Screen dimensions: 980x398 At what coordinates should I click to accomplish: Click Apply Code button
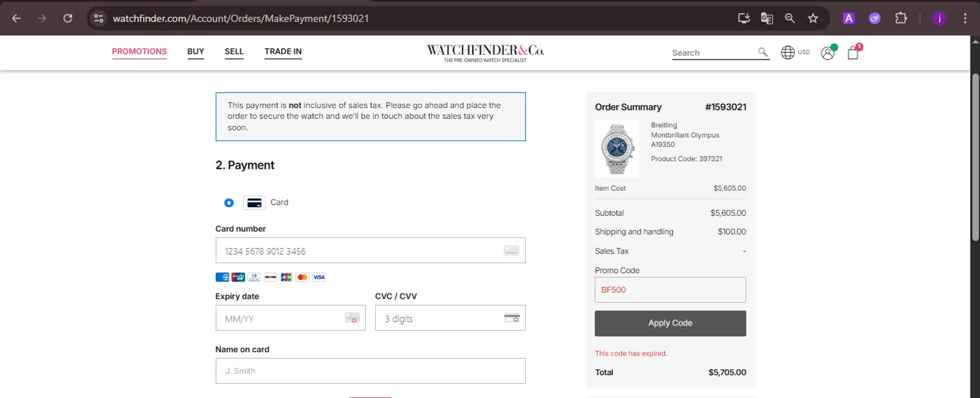(670, 323)
